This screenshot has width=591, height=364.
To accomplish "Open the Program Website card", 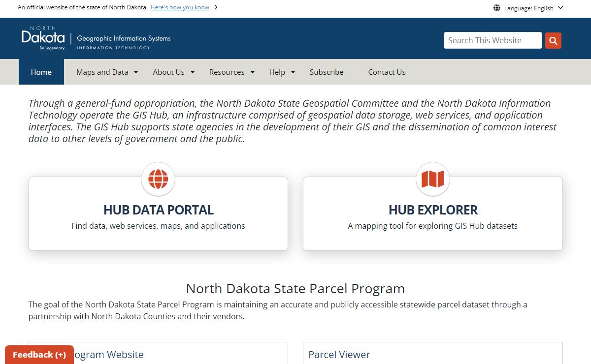I will coord(158,353).
